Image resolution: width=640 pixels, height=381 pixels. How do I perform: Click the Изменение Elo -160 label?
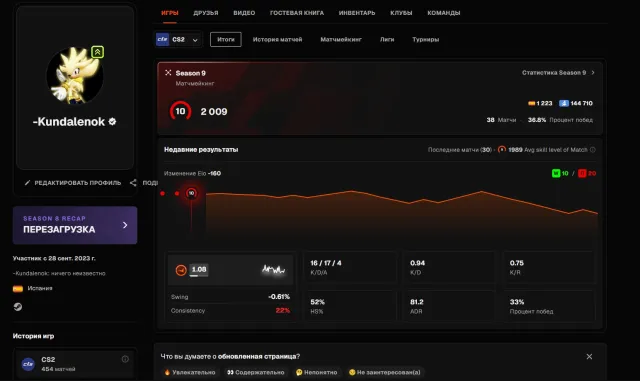tap(193, 174)
